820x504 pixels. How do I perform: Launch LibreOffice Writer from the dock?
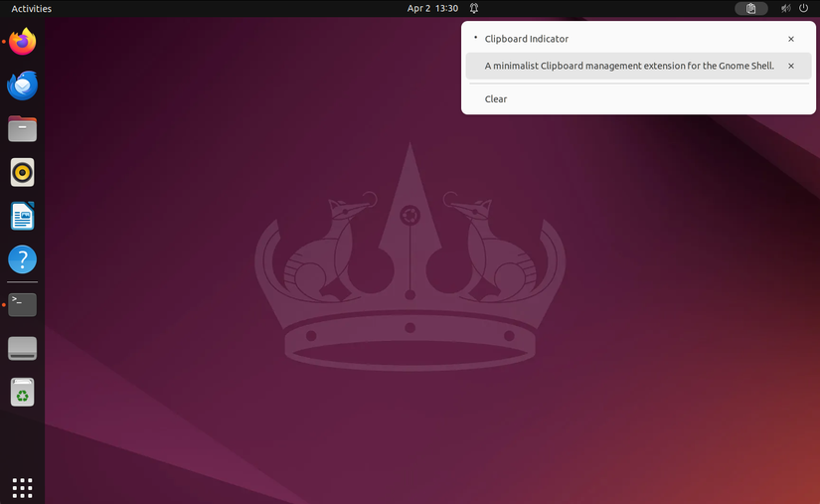pyautogui.click(x=23, y=216)
